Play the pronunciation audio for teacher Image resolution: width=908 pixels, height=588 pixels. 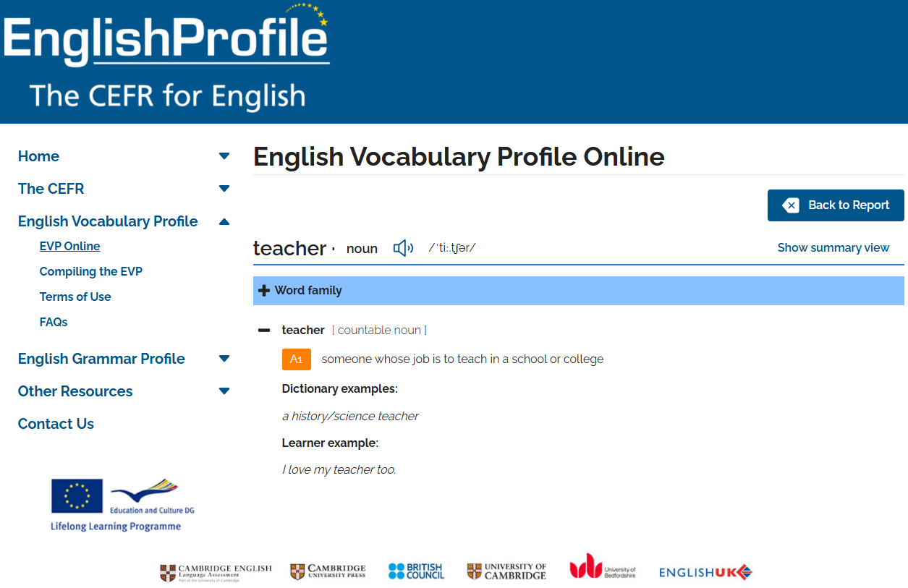click(403, 247)
